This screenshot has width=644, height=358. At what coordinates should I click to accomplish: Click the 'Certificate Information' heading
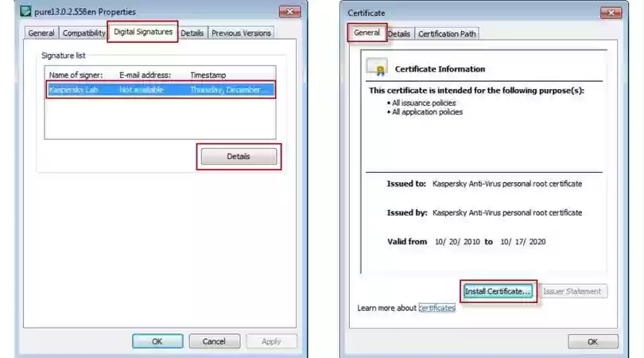coord(440,69)
